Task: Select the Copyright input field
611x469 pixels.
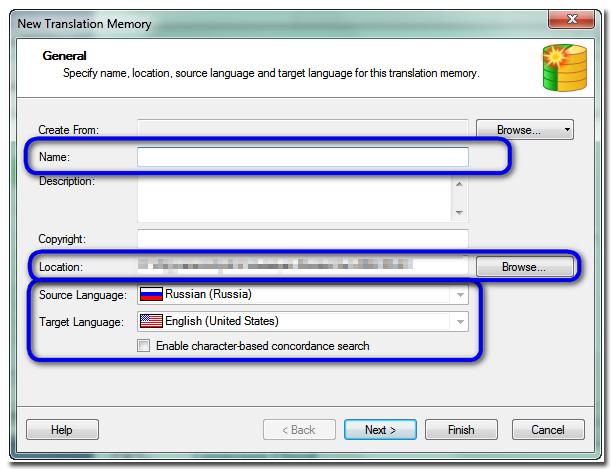Action: pos(302,239)
